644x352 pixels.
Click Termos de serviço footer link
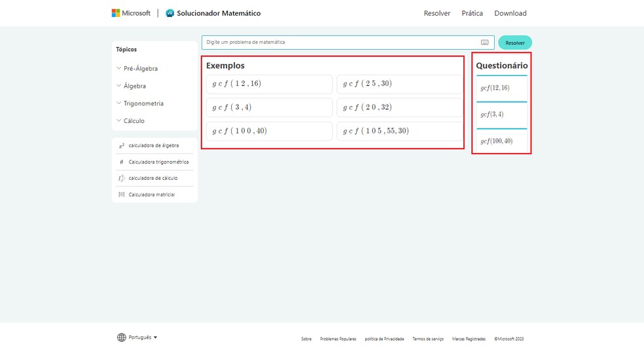tap(428, 339)
